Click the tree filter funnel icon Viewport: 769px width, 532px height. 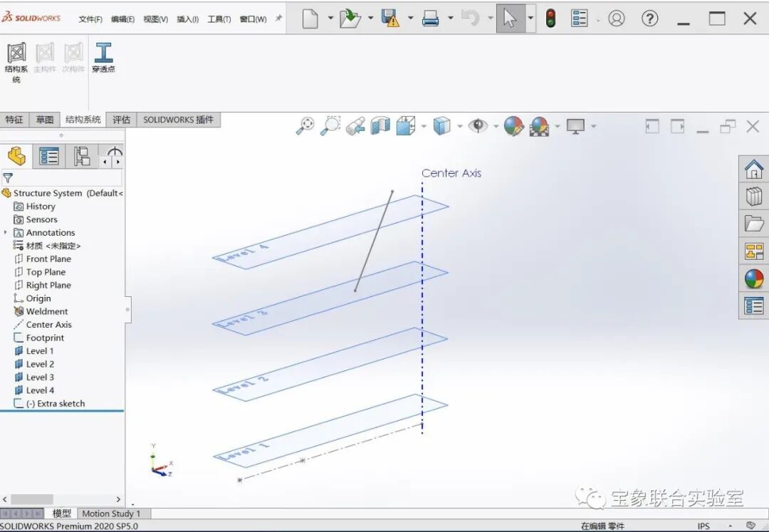[x=8, y=178]
